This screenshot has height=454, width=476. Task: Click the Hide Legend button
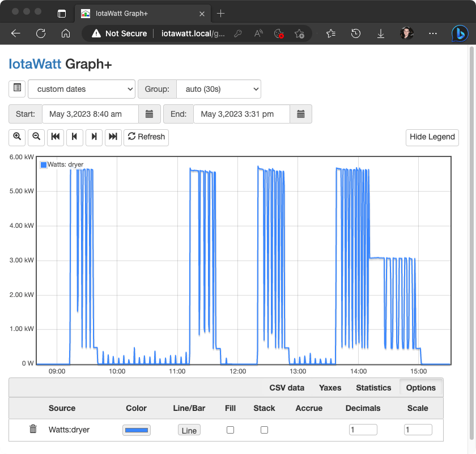[x=432, y=137]
